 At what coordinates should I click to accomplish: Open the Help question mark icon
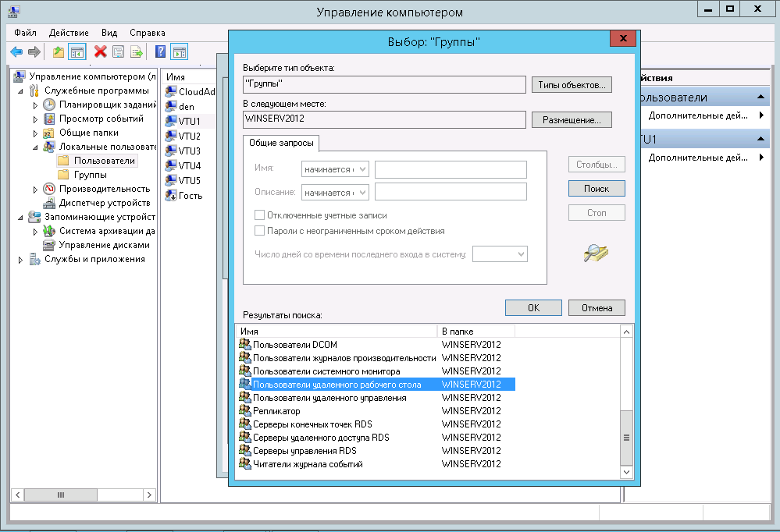tap(160, 51)
